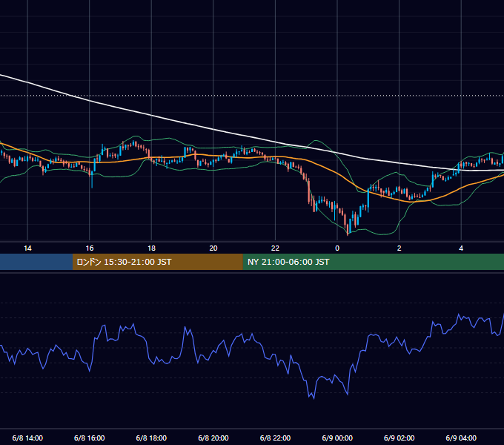Click the 6/8 16:00 time label
504x445 pixels.
[90, 438]
